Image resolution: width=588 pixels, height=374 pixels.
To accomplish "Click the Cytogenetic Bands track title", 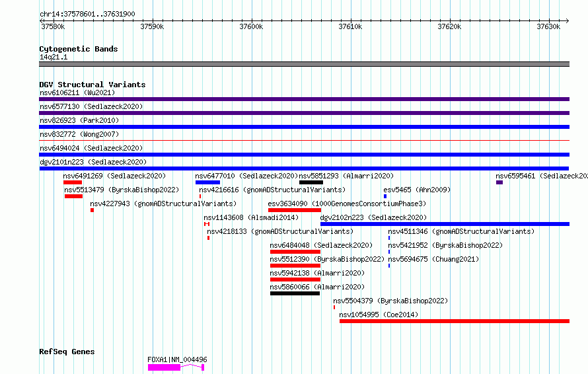I will point(79,49).
